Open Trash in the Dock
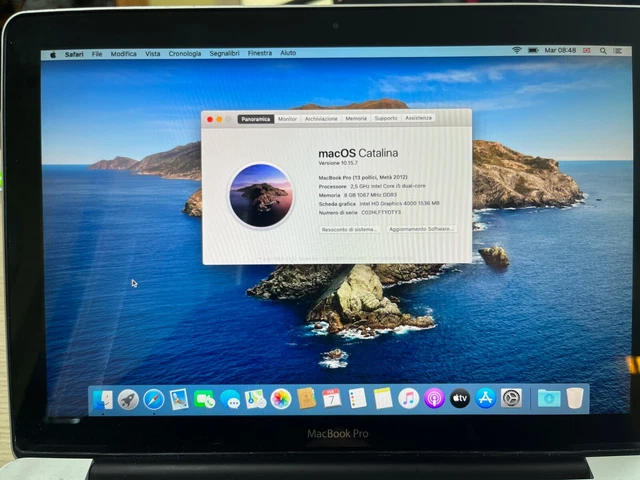The height and width of the screenshot is (480, 640). [x=575, y=398]
